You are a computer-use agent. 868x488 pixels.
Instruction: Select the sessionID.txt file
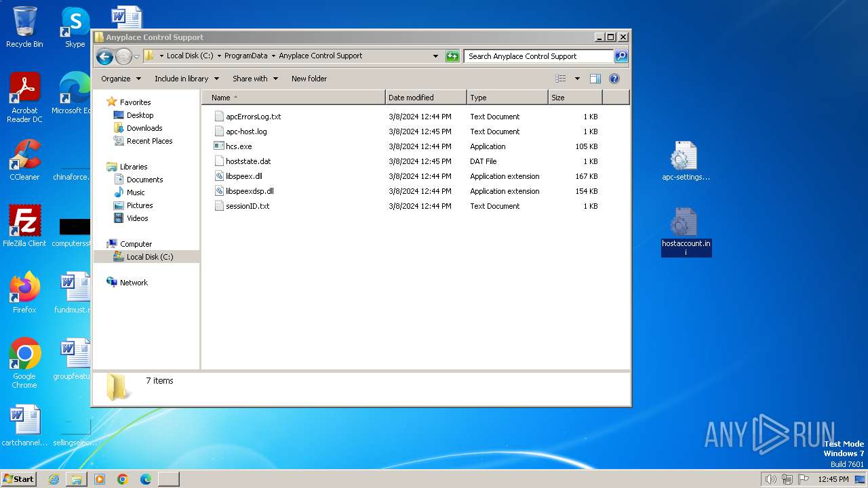(x=248, y=206)
